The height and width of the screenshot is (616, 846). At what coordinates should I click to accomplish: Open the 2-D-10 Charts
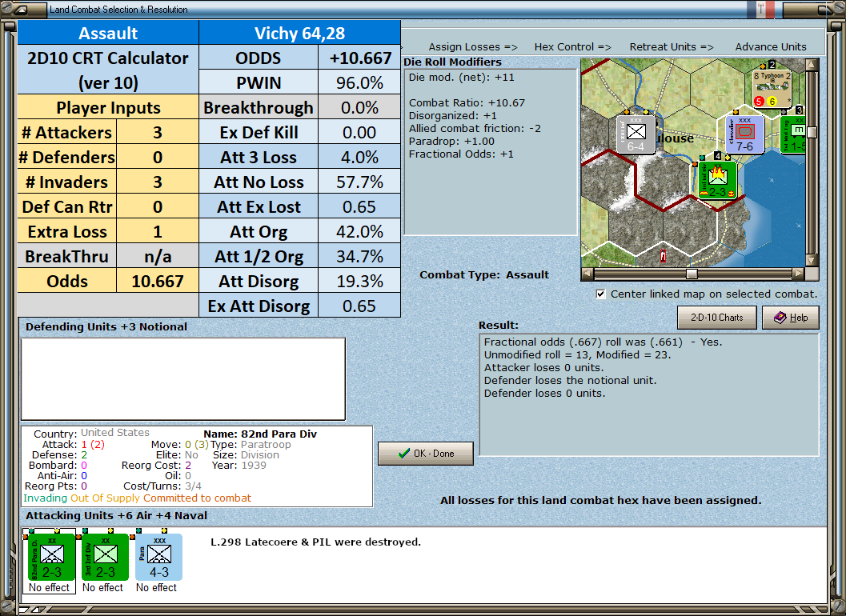tap(717, 318)
